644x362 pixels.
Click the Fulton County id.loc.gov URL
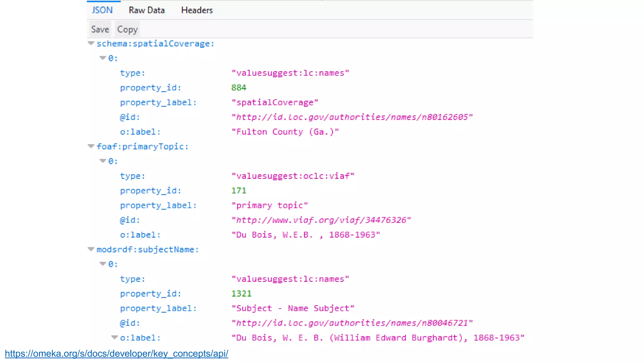point(352,117)
